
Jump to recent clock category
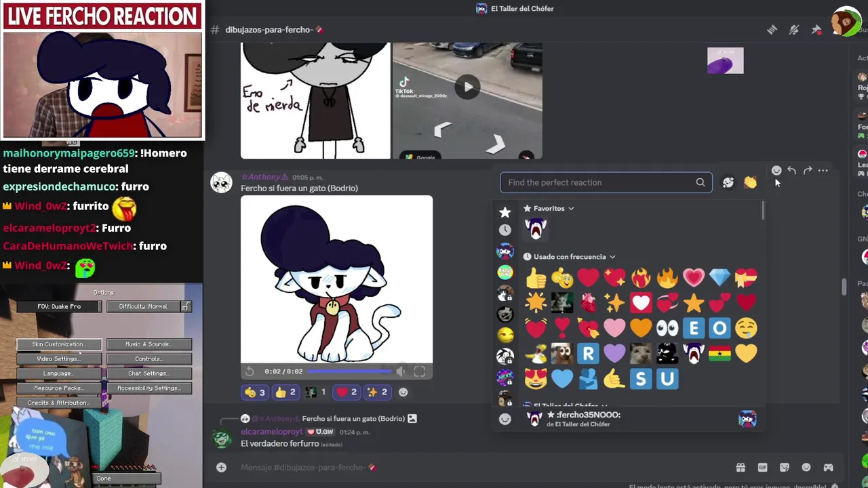tap(505, 230)
